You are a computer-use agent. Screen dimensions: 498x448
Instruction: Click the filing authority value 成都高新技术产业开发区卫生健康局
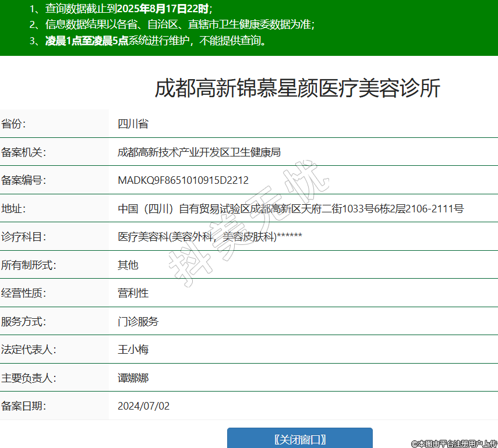point(199,152)
